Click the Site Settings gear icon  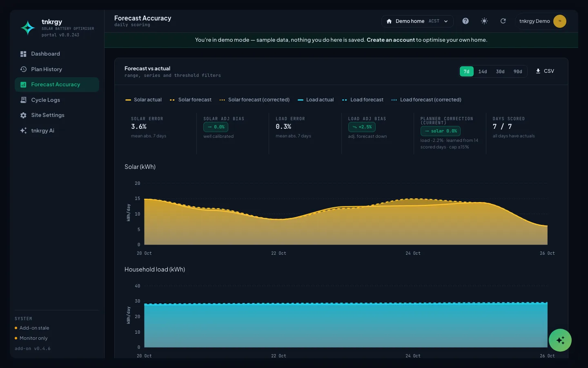click(x=23, y=115)
